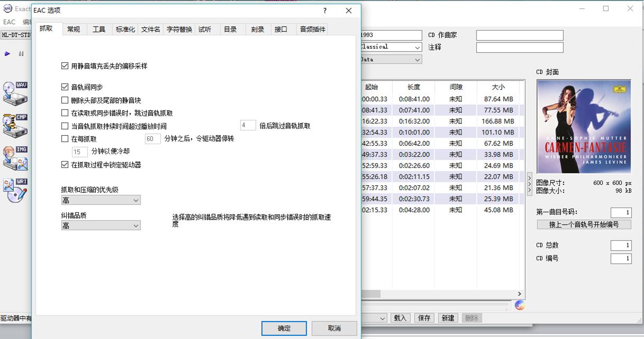Save the profile with 保存 button
This screenshot has height=339, width=644.
pos(424,317)
